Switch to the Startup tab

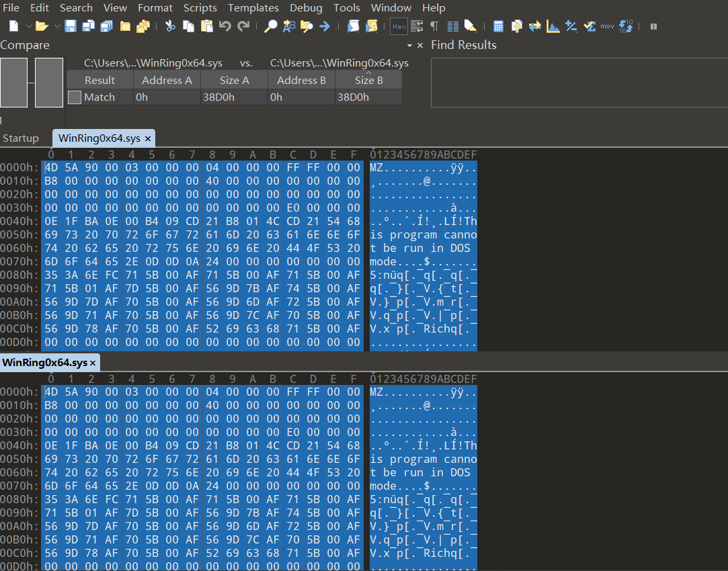click(21, 138)
